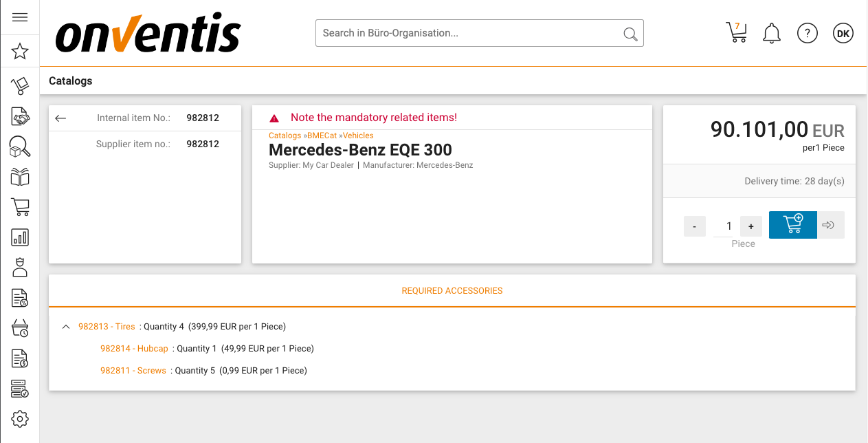Decrease quantity with the minus button
Image resolution: width=868 pixels, height=443 pixels.
[695, 226]
